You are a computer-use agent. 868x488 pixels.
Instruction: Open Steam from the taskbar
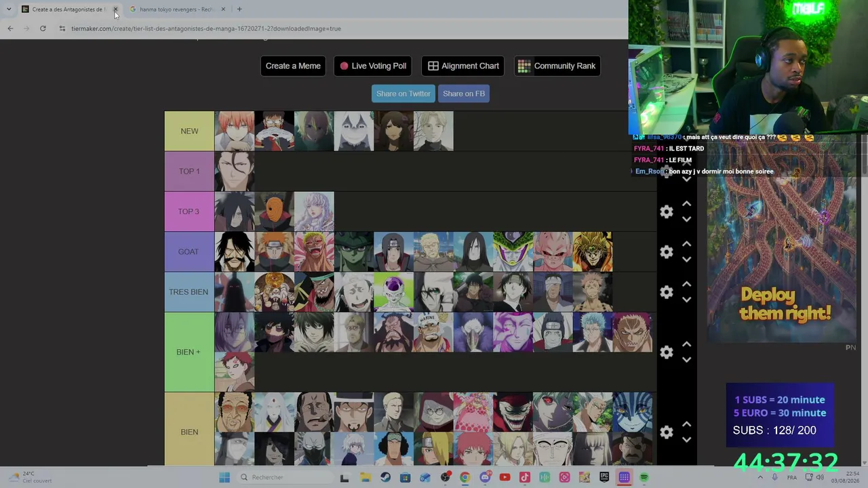pos(385,477)
